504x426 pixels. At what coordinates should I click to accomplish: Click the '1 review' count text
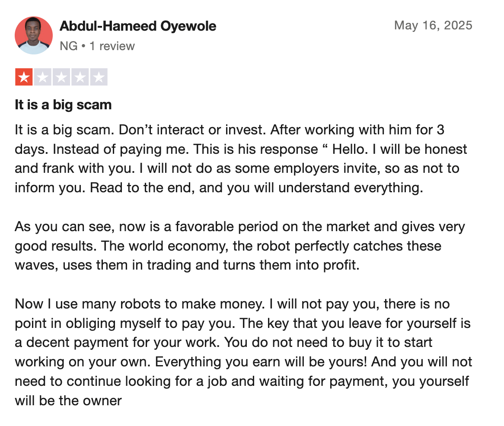(x=112, y=46)
